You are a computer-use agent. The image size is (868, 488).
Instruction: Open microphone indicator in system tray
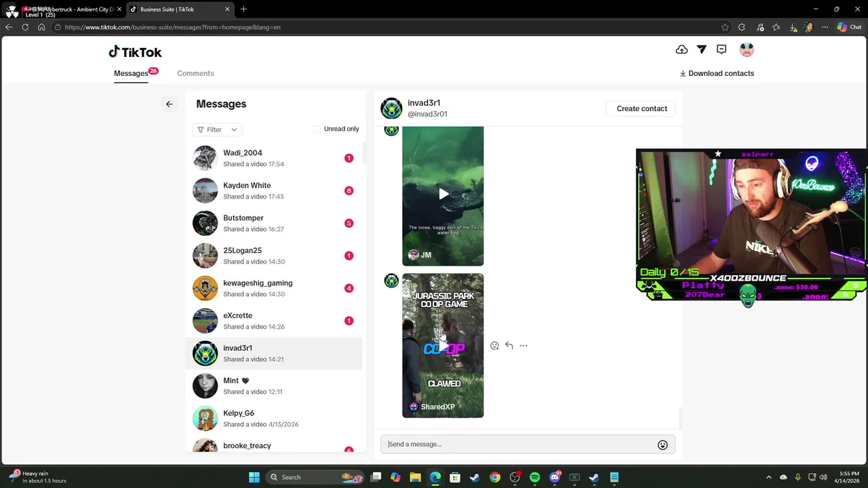point(797,477)
